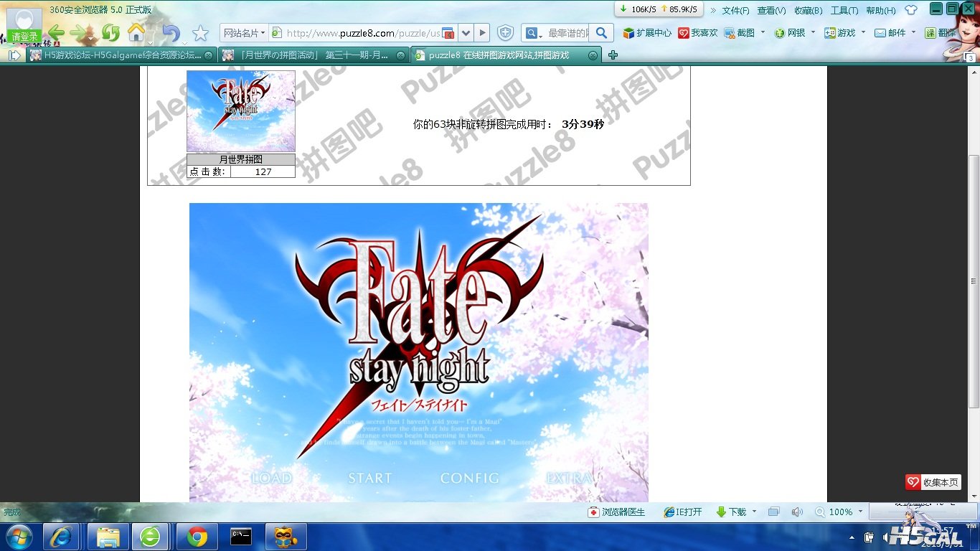
Task: Close the 月世界の拼图活动 tab
Action: click(x=402, y=55)
